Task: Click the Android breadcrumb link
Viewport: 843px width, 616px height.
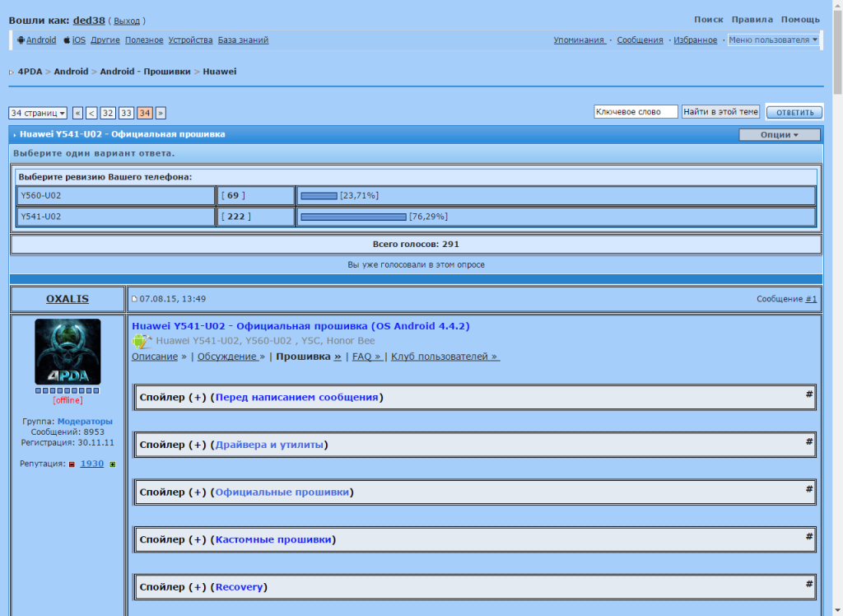Action: (x=71, y=72)
